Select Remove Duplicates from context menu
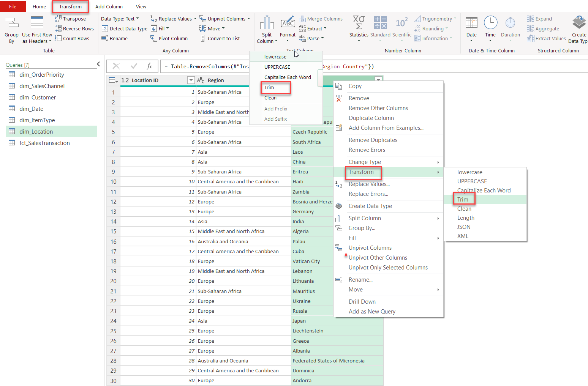 [373, 140]
